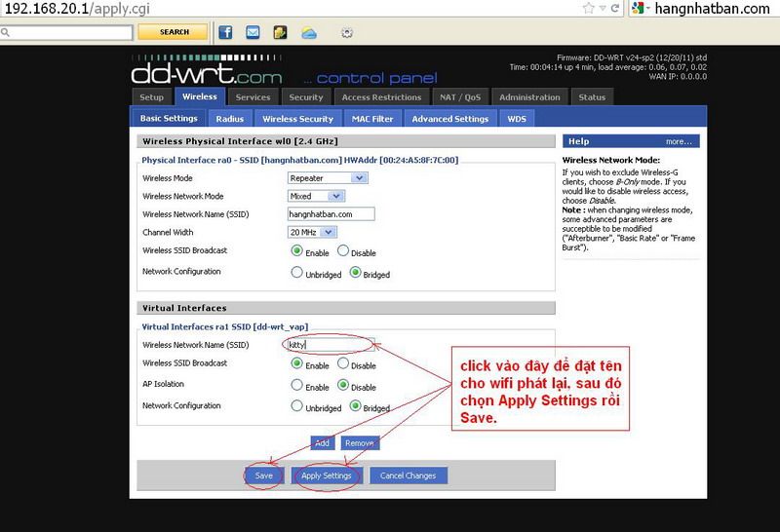Select Unbridged for virtual interface network configuration

[x=296, y=406]
